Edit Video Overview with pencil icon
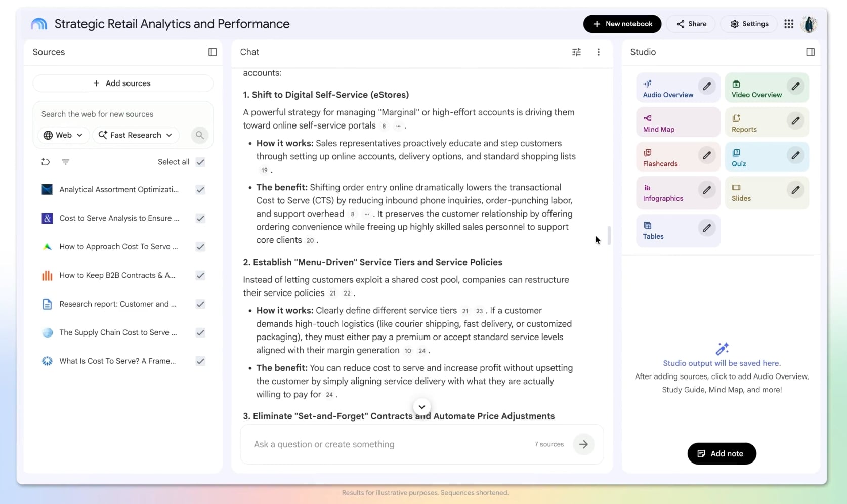Screen dimensions: 847x504 point(795,86)
